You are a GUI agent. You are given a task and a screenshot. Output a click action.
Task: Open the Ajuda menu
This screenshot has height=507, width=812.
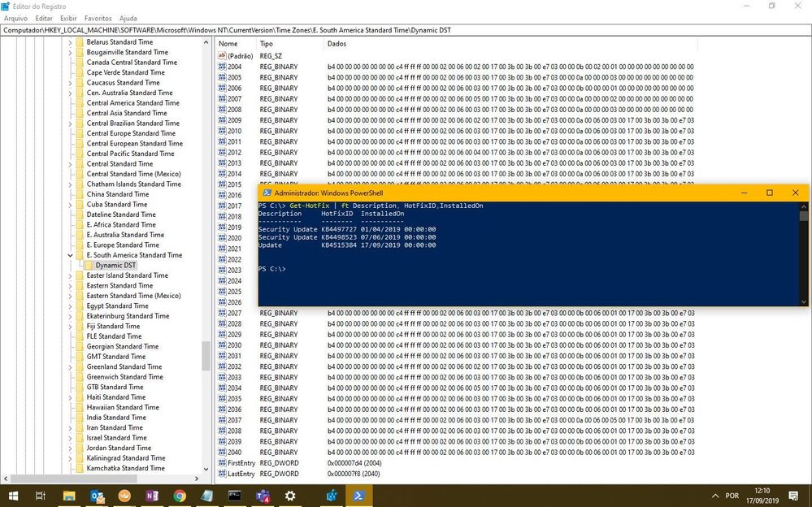(128, 18)
